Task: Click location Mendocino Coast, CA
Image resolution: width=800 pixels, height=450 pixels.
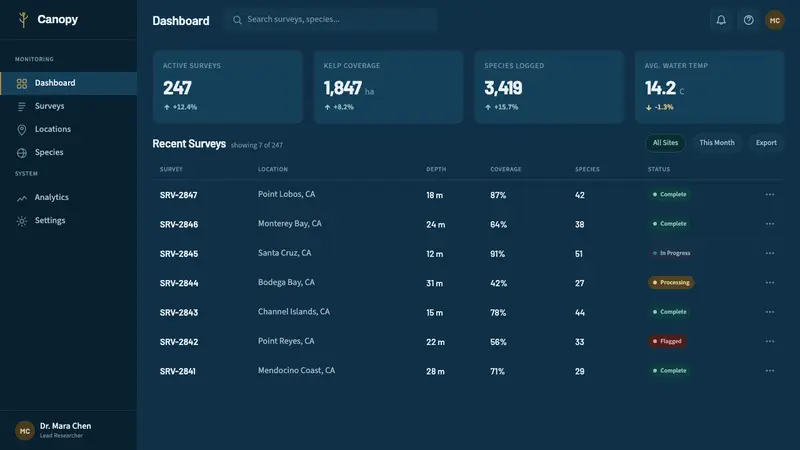Action: click(296, 370)
